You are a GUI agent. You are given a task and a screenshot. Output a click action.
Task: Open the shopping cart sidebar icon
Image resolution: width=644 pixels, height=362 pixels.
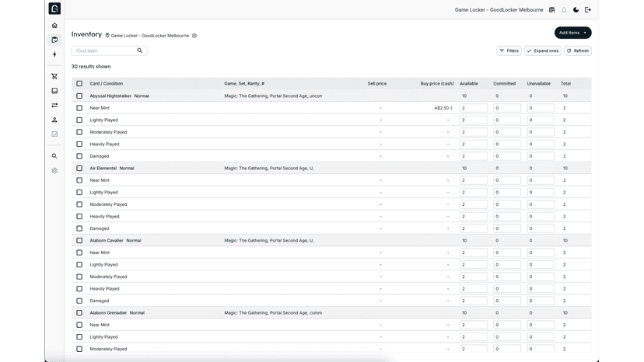pyautogui.click(x=54, y=76)
